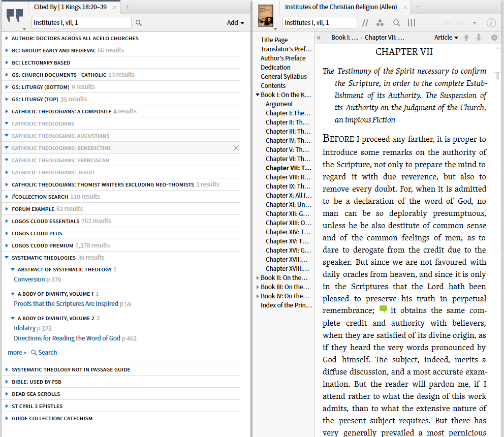Toggle columns view icon
Viewport: 504px width, 437px height.
coord(412,23)
